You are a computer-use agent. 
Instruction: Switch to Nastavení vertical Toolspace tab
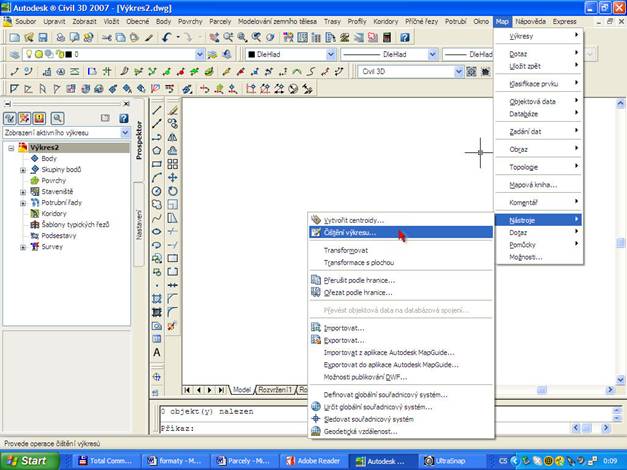coord(139,225)
